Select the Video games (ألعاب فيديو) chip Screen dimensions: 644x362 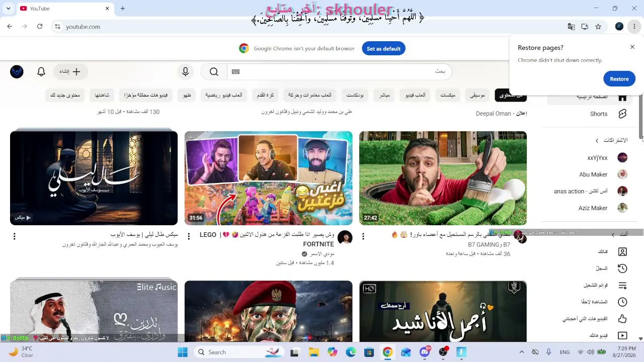click(416, 95)
